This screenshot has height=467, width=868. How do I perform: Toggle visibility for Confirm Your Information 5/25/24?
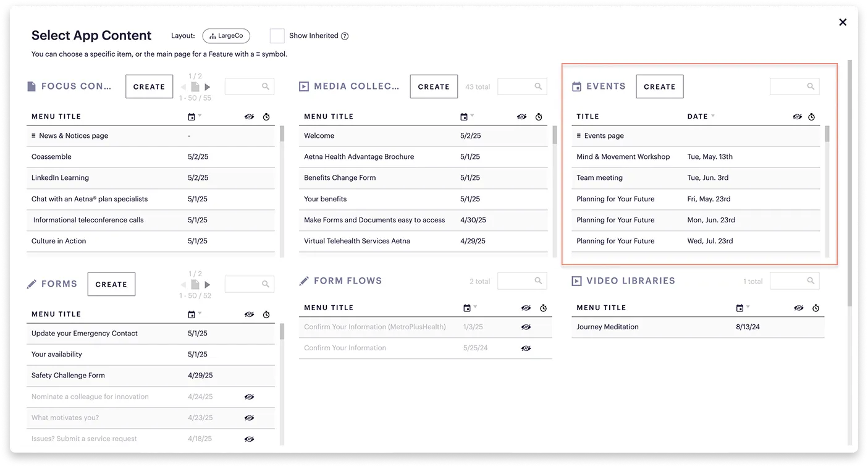pyautogui.click(x=526, y=348)
